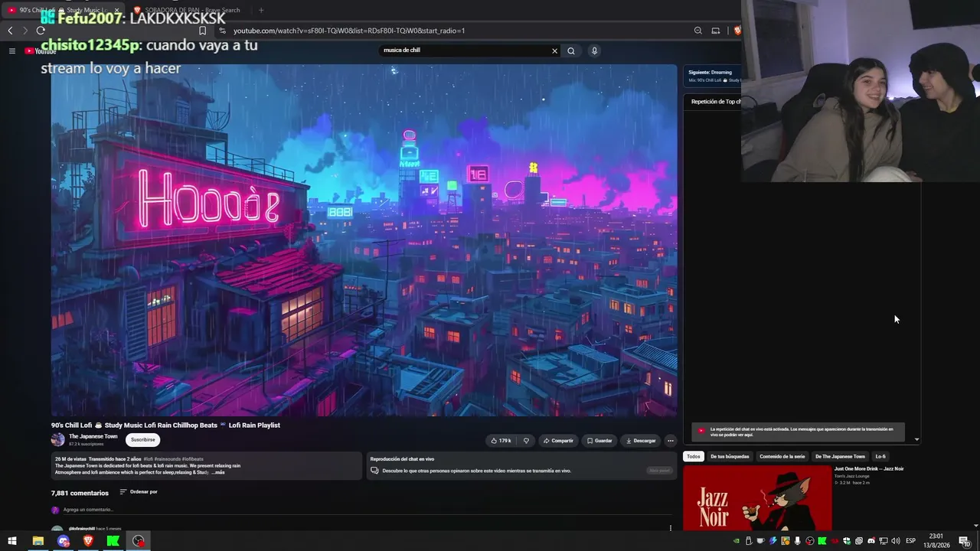Select the Lo-fi filter chip
The image size is (980, 551).
[880, 456]
